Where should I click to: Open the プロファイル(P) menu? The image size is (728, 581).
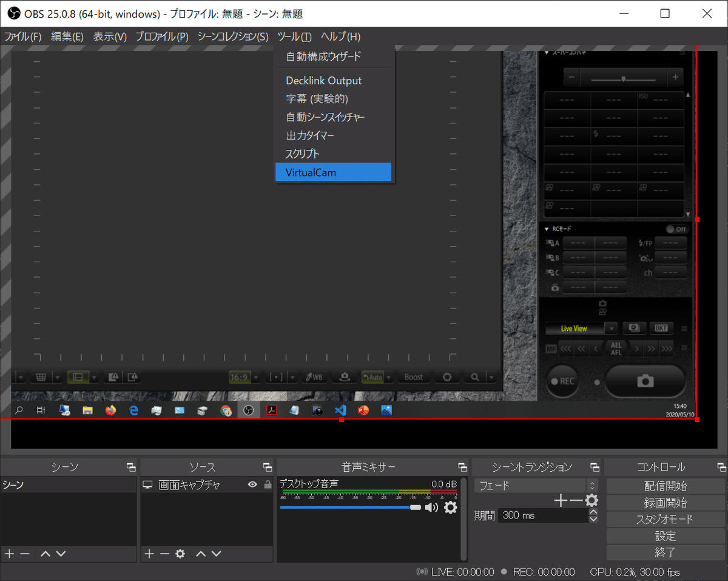[162, 36]
